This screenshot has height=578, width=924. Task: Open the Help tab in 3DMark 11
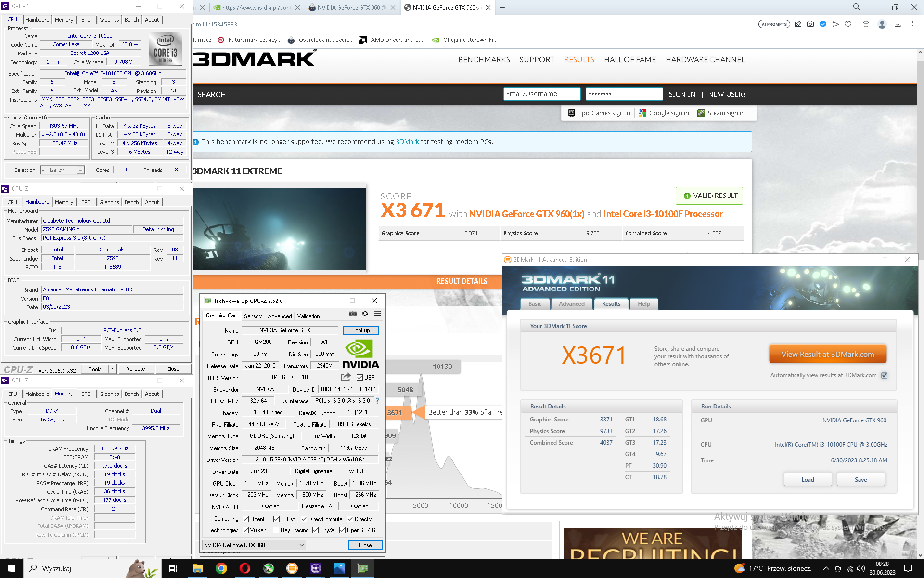coord(644,304)
